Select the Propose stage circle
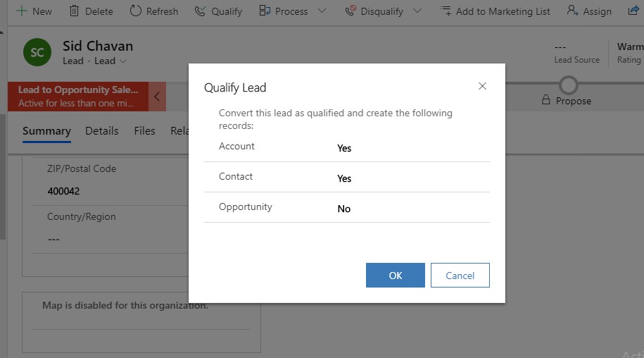Screen dimensions: 644x358 click(x=569, y=85)
